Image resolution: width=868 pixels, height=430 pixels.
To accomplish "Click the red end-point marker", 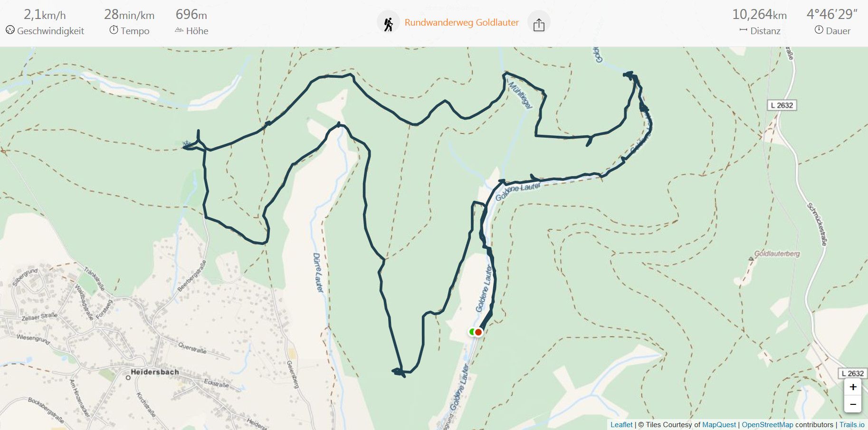I will pyautogui.click(x=478, y=332).
